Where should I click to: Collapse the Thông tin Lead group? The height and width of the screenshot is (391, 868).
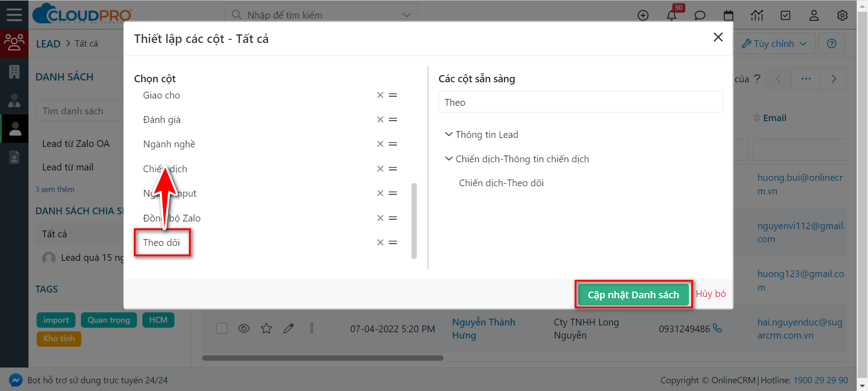[448, 134]
